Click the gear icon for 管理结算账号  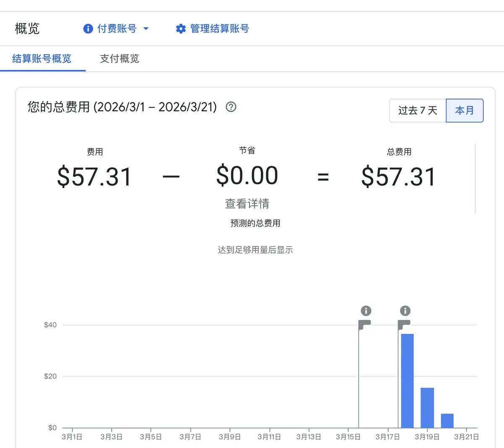[x=181, y=29]
